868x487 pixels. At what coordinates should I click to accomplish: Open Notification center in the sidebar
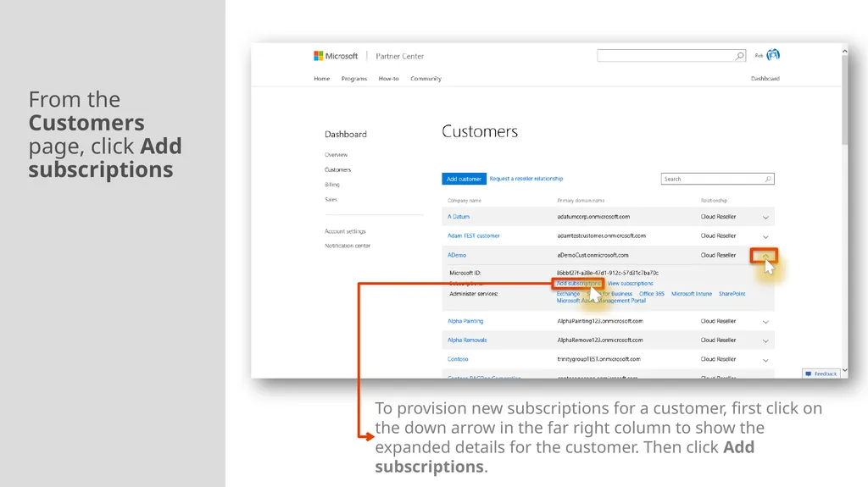pos(348,246)
